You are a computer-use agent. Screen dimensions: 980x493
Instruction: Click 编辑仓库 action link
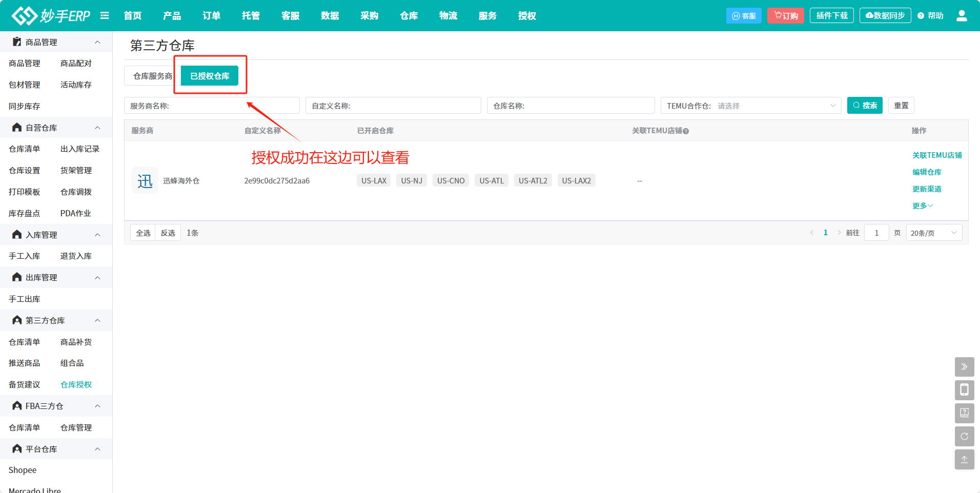pyautogui.click(x=927, y=172)
